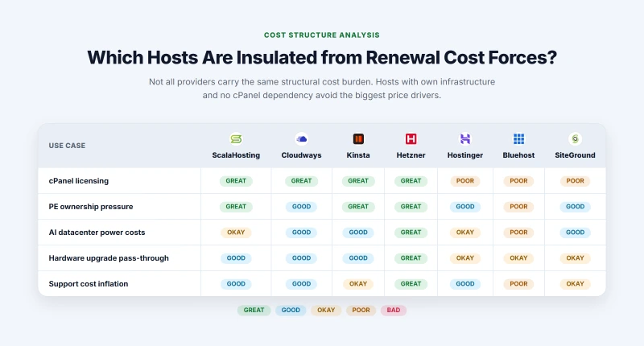644x346 pixels.
Task: Click the GOOD legend badge below the table
Action: pos(291,310)
